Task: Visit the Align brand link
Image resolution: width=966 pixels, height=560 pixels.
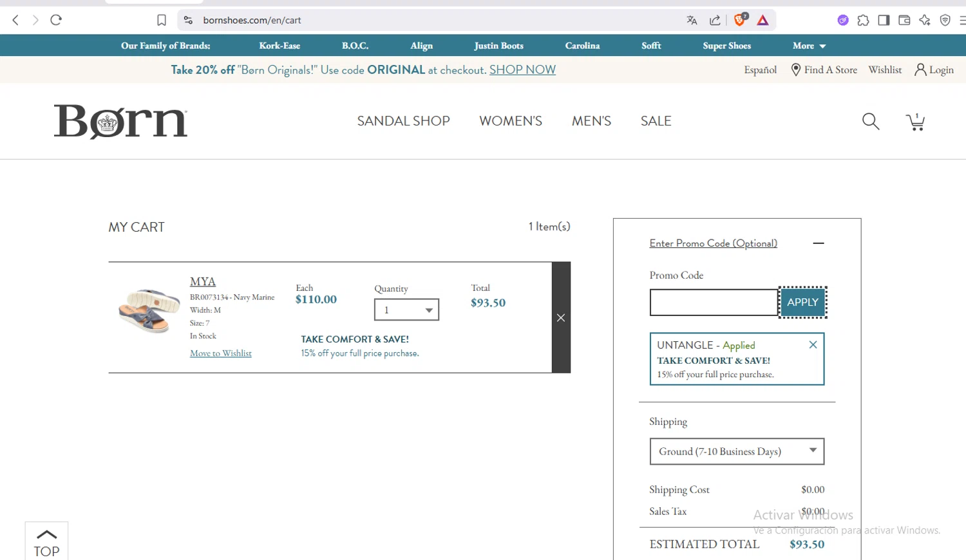Action: point(421,46)
